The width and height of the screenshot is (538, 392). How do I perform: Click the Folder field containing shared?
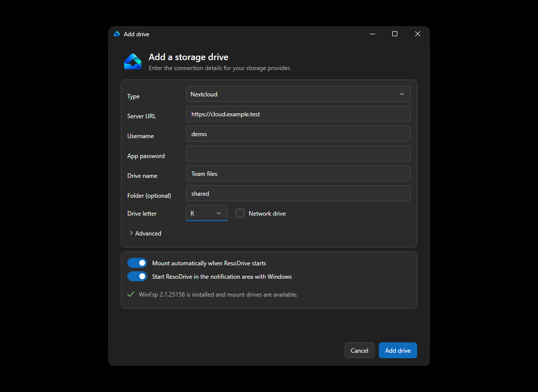pyautogui.click(x=298, y=193)
